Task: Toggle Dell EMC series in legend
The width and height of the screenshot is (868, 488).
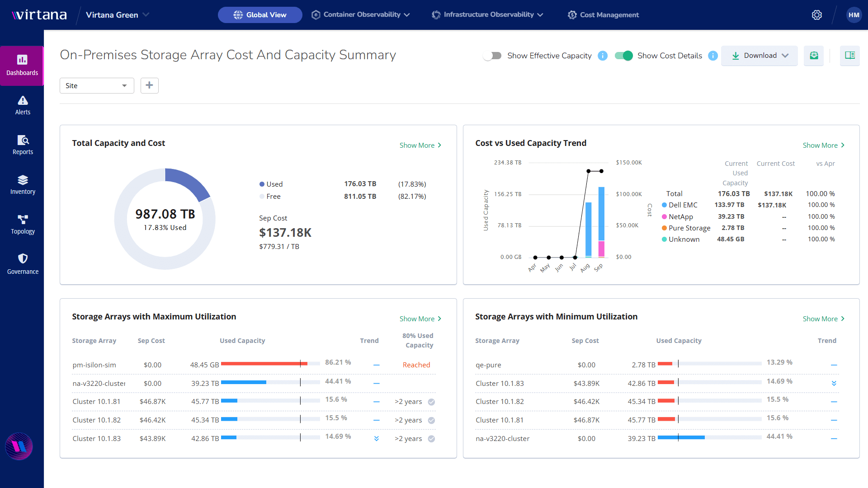Action: click(682, 205)
